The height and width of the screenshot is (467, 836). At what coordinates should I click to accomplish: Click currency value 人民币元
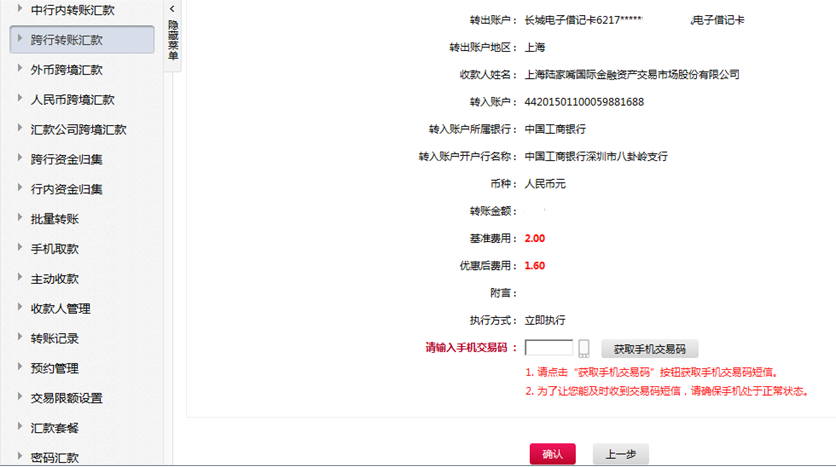545,184
